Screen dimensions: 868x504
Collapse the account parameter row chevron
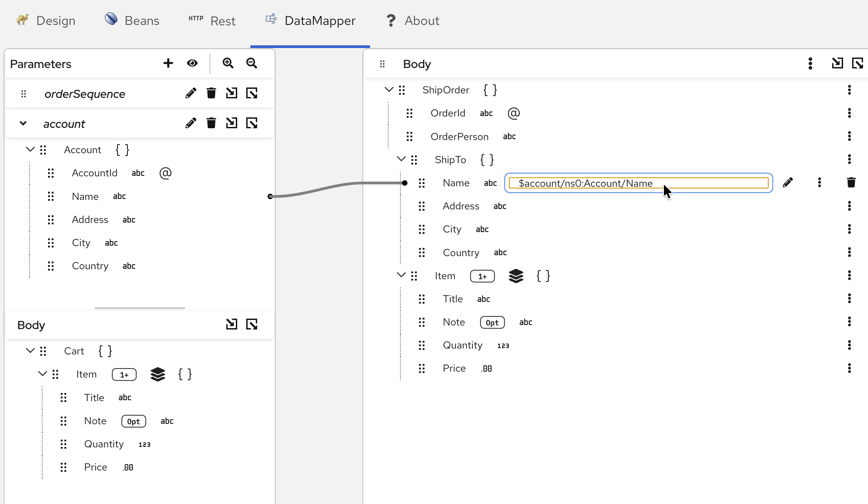pos(23,123)
